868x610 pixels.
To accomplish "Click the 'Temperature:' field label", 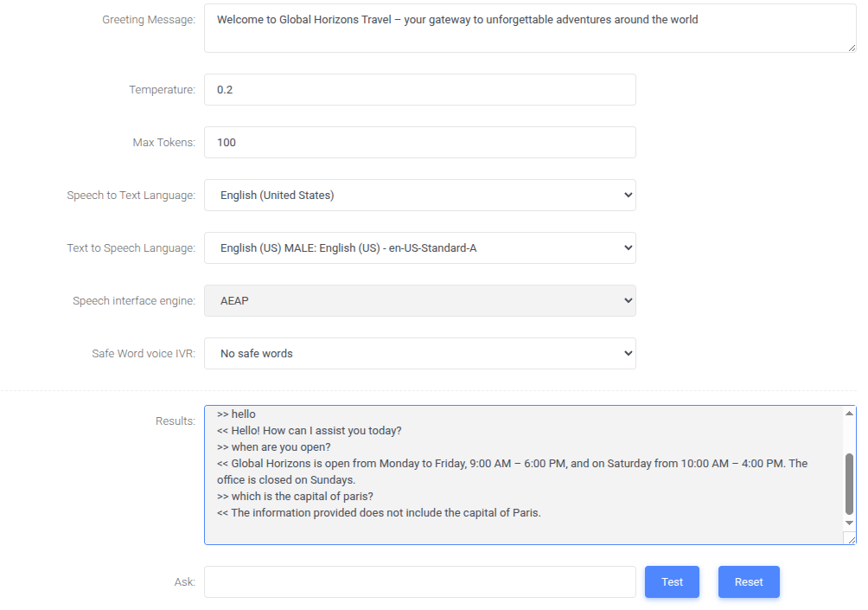I will (162, 90).
